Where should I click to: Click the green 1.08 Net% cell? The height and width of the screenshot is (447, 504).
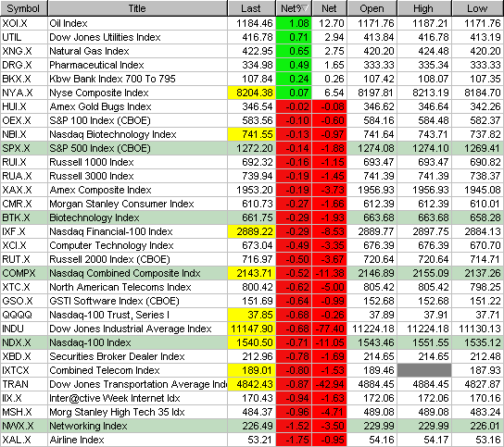pyautogui.click(x=294, y=23)
